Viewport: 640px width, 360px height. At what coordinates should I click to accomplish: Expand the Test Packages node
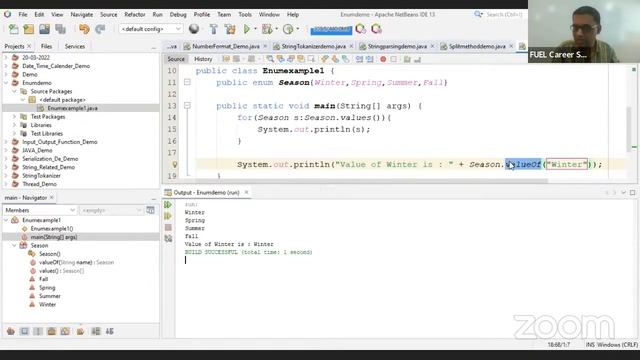pyautogui.click(x=14, y=117)
